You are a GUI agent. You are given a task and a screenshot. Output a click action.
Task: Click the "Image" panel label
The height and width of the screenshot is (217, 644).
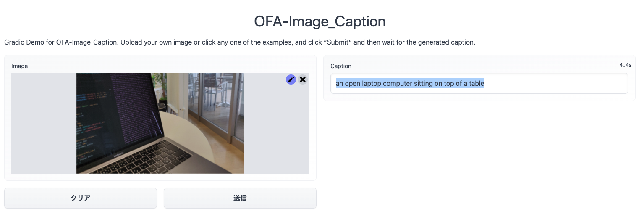[19, 66]
